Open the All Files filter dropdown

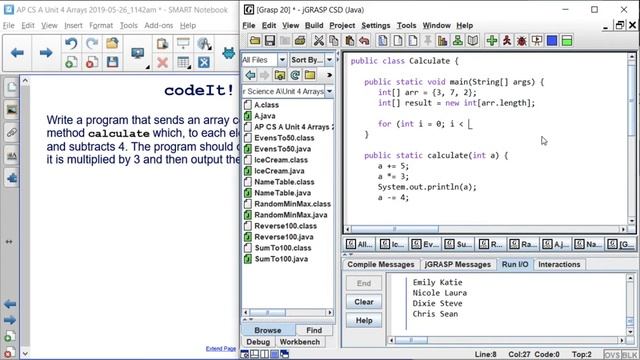pyautogui.click(x=282, y=60)
